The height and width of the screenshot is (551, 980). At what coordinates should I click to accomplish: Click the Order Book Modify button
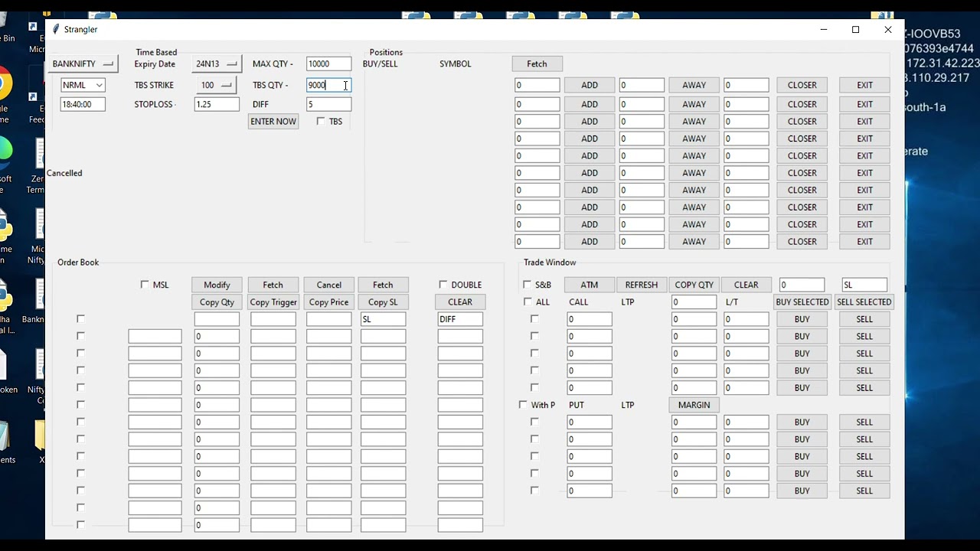[x=217, y=285]
